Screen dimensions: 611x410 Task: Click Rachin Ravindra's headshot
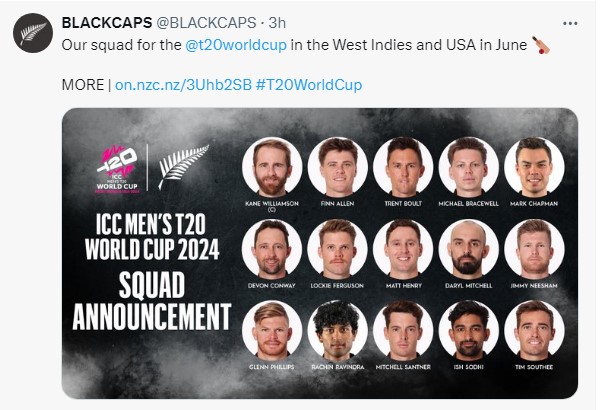coord(338,329)
